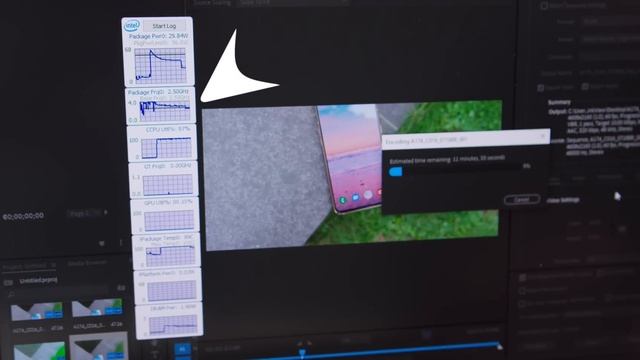Click the Summary heading in export settings
Image resolution: width=640 pixels, height=360 pixels.
[x=559, y=102]
